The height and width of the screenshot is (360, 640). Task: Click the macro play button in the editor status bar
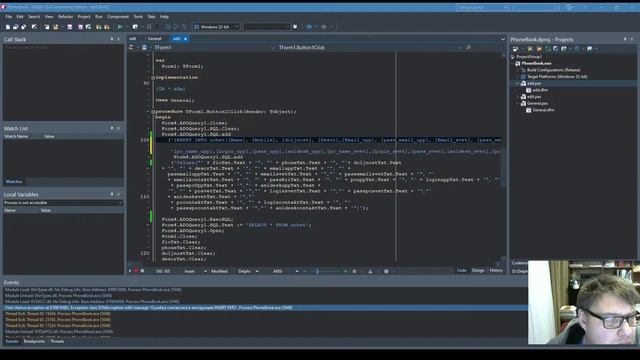[x=131, y=271]
